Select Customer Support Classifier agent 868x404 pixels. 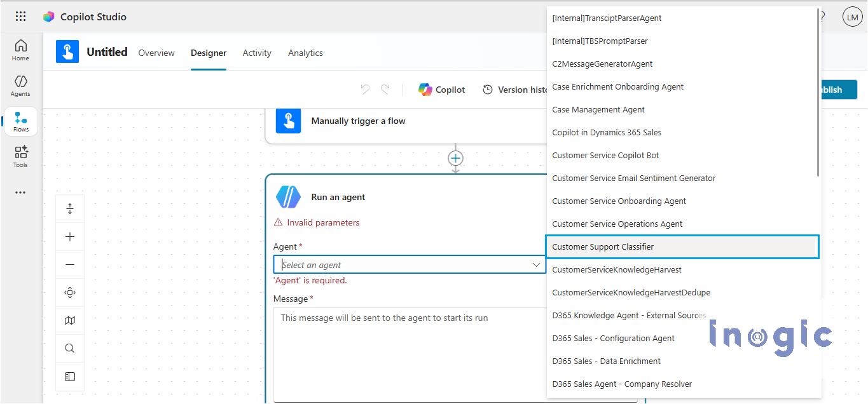pos(682,246)
